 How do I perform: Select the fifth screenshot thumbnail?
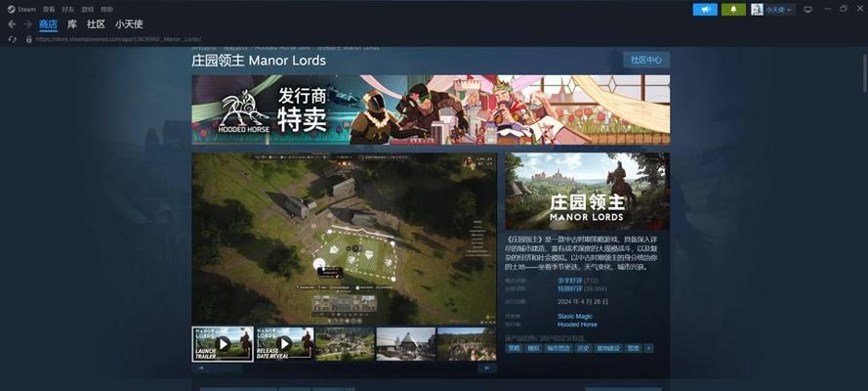click(x=467, y=344)
